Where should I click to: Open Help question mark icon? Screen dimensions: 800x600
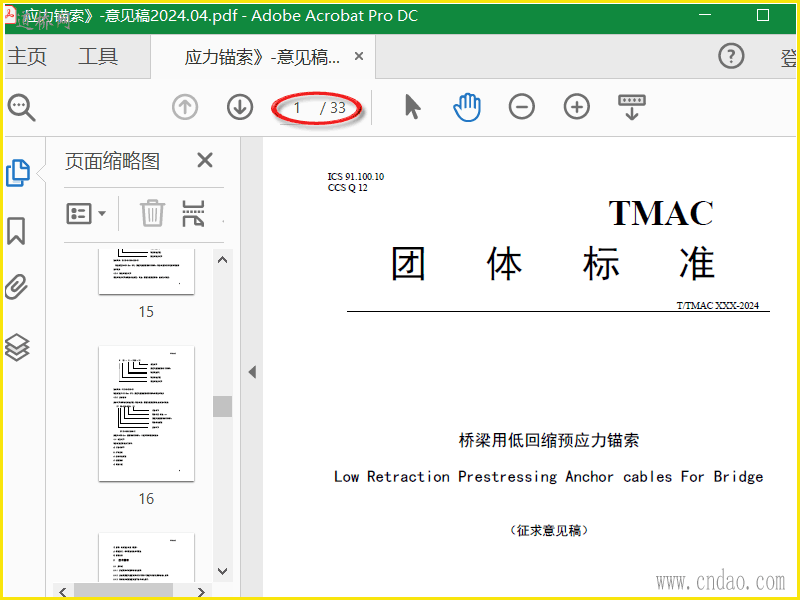pos(731,56)
